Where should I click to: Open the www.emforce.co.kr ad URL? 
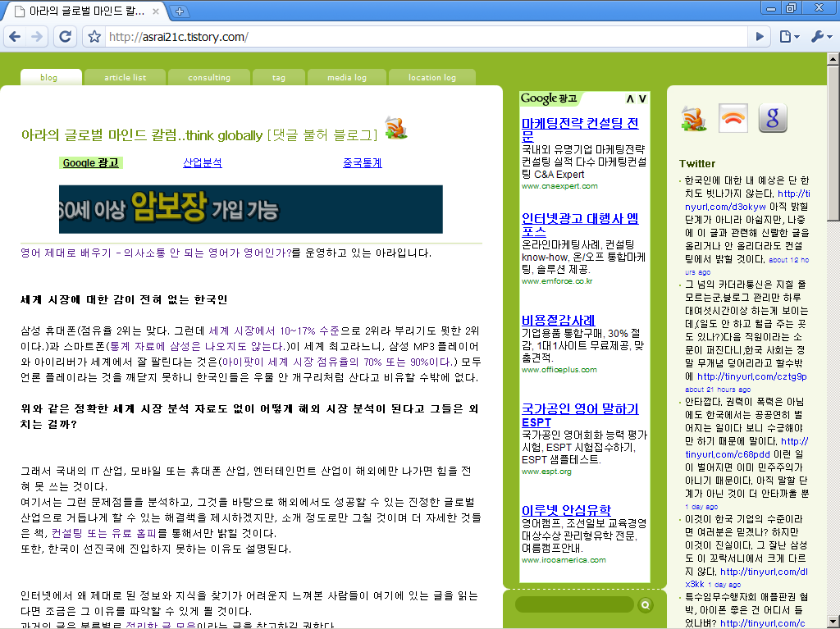click(557, 280)
